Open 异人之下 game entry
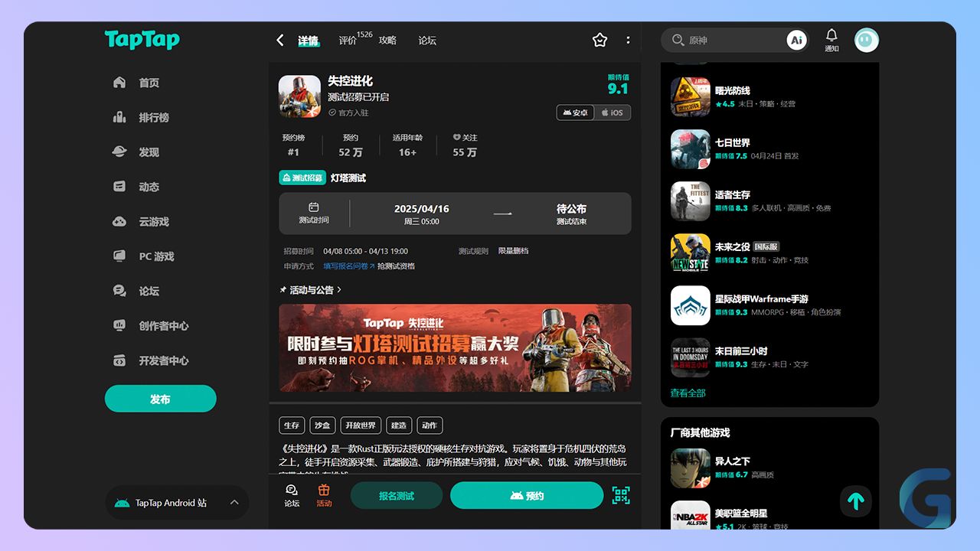This screenshot has height=551, width=980. pos(769,468)
